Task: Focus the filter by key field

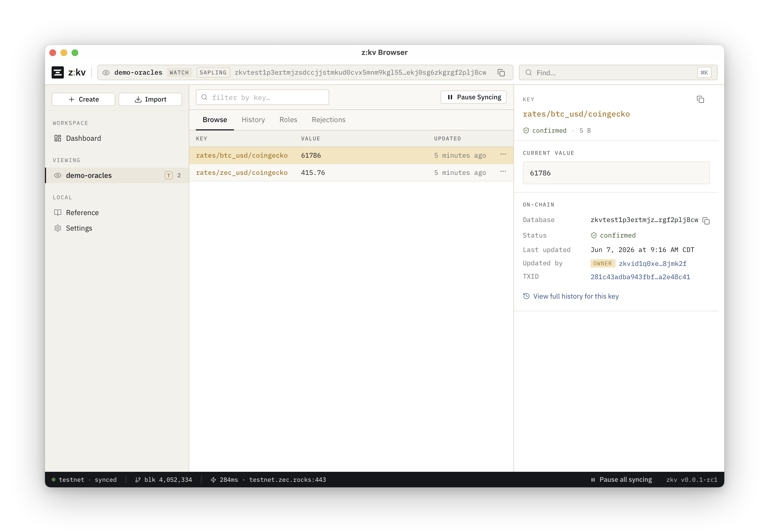Action: point(262,97)
